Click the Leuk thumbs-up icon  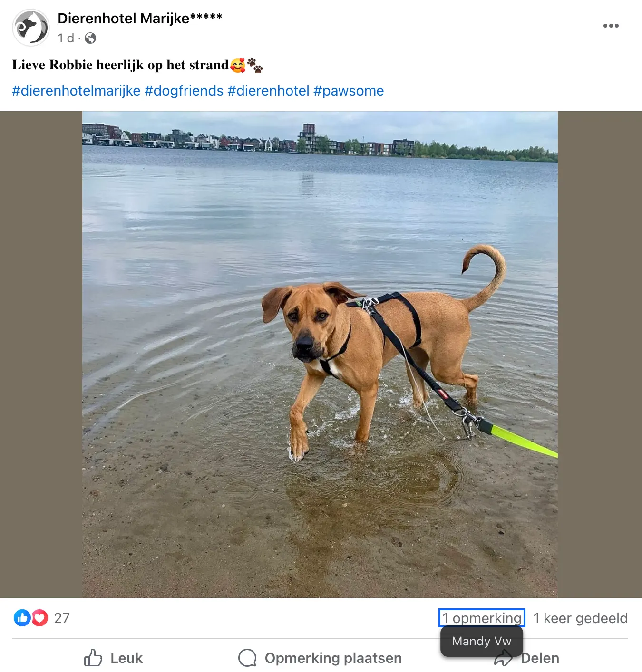point(93,658)
